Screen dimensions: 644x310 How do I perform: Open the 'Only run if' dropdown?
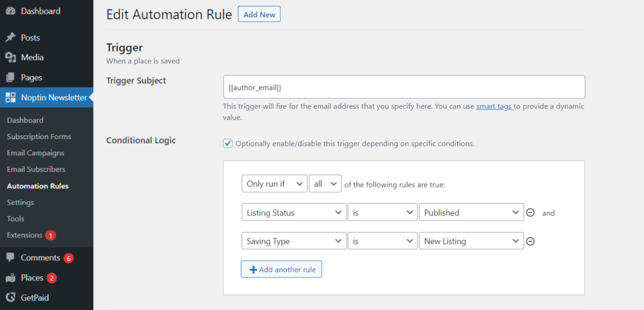[274, 184]
